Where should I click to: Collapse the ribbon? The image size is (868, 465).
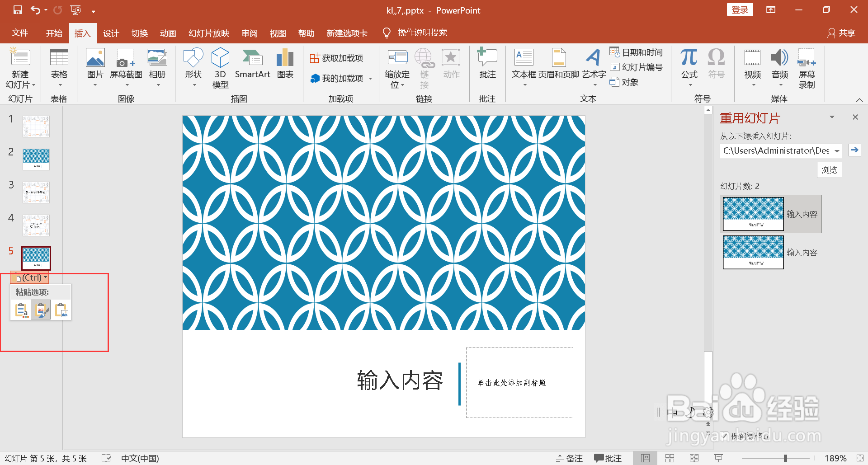(859, 100)
